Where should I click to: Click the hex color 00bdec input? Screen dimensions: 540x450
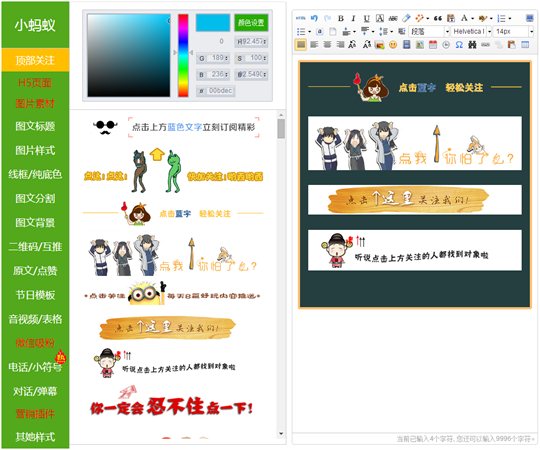[216, 91]
